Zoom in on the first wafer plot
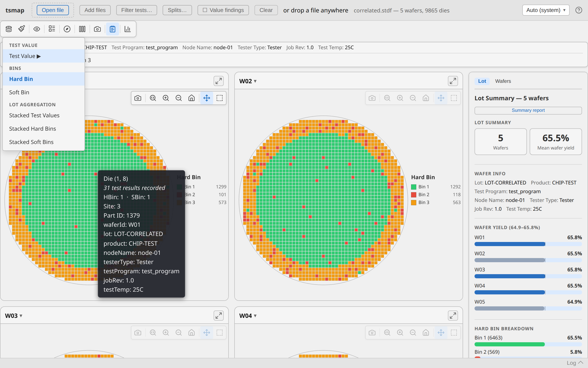Image resolution: width=588 pixels, height=368 pixels. click(166, 98)
